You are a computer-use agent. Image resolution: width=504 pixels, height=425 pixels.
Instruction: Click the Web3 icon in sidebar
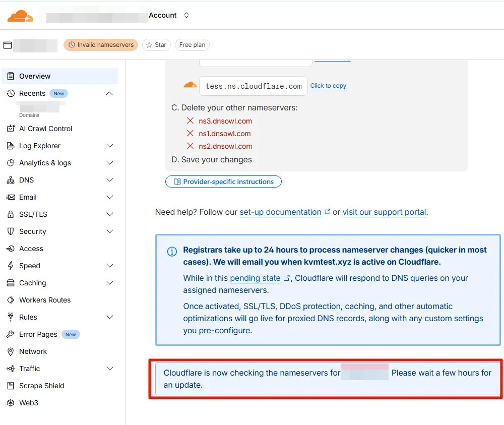pyautogui.click(x=11, y=403)
